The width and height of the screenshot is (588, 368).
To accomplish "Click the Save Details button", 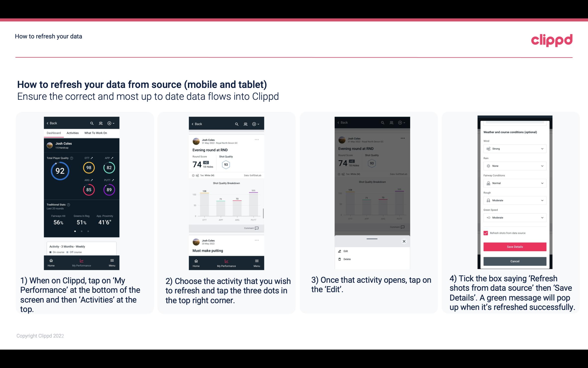I will [514, 247].
